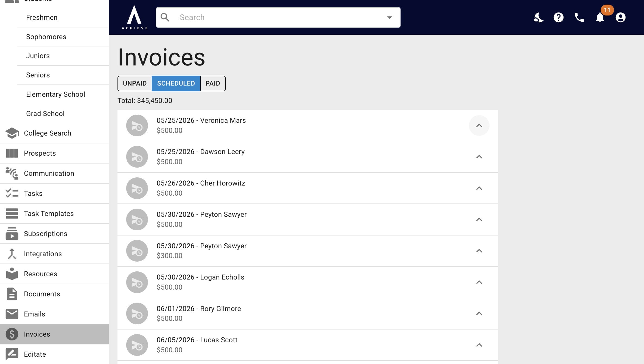Viewport: 644px width, 364px height.
Task: Toggle the Logan Echolls invoice chevron
Action: click(479, 282)
